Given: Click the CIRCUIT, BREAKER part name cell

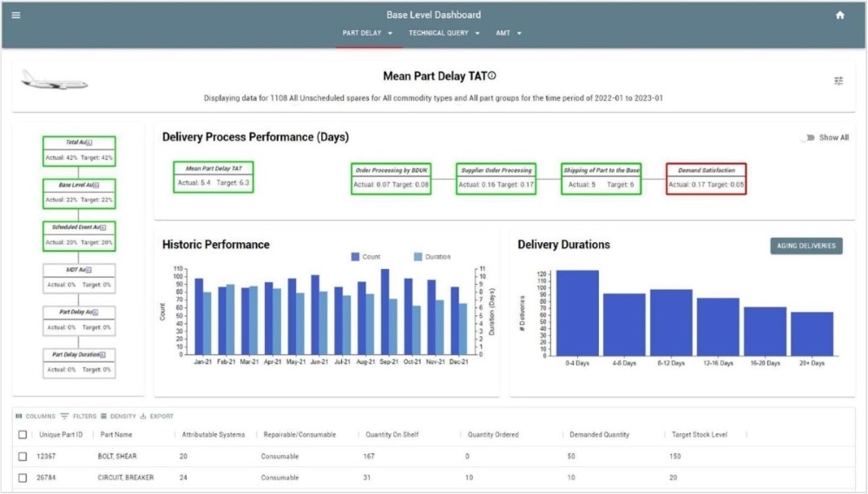Looking at the screenshot, I should (x=126, y=478).
